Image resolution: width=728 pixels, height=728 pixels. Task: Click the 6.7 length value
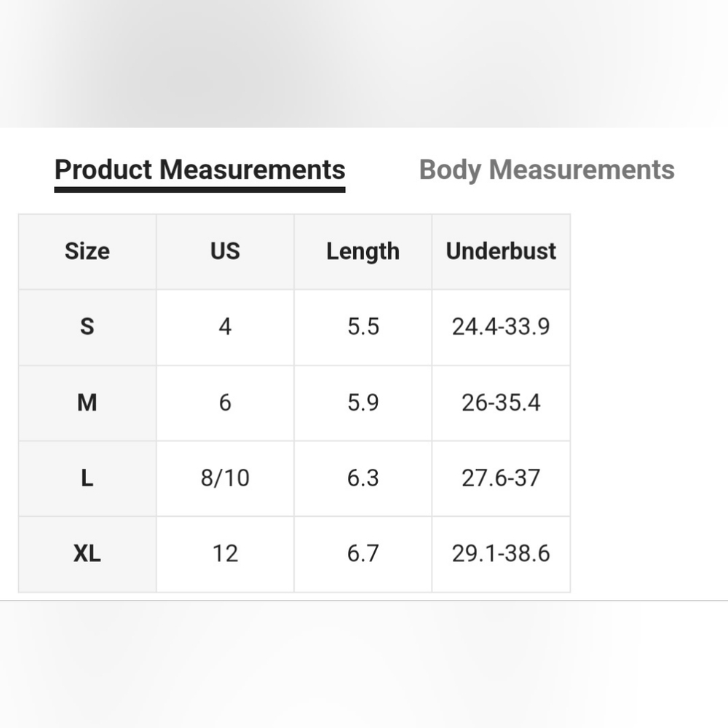(x=363, y=554)
